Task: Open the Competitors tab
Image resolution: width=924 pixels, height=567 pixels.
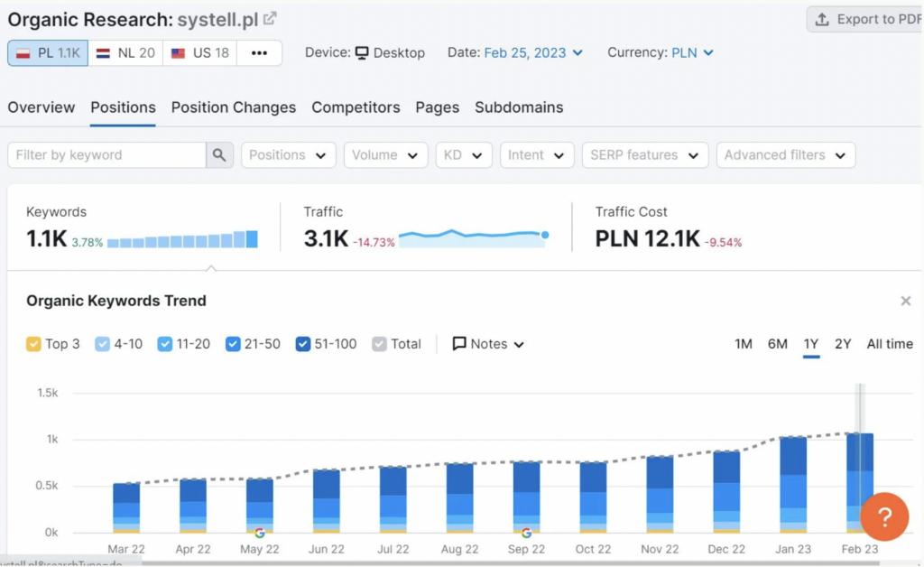Action: 356,107
